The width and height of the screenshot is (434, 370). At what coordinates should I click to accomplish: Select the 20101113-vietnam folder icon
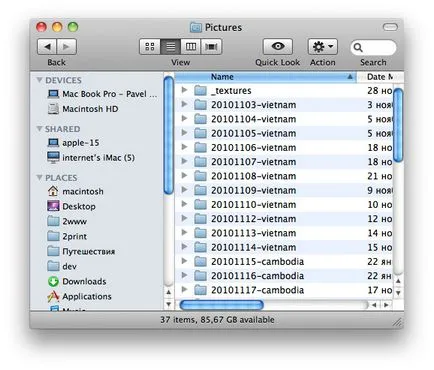click(200, 233)
